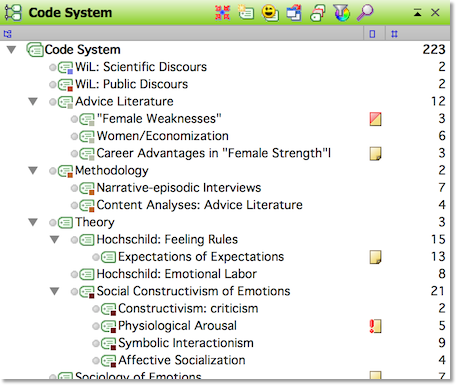Select the Women/Economization code
This screenshot has width=456, height=385.
point(163,136)
